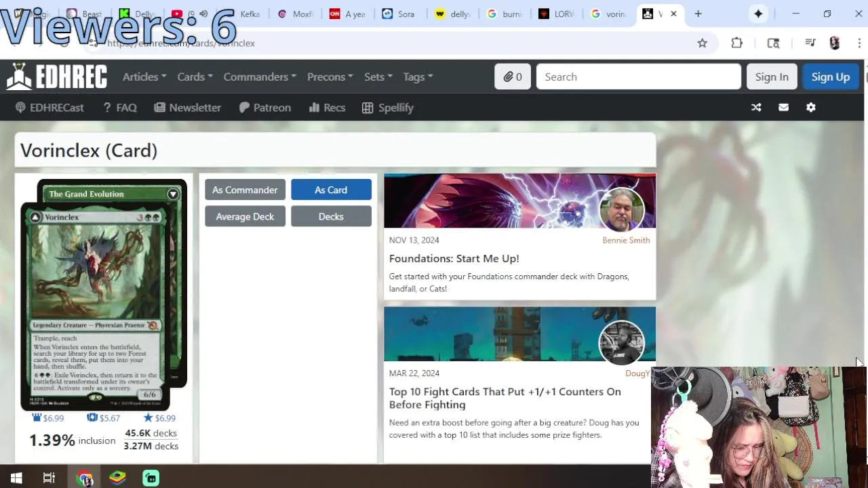Image resolution: width=868 pixels, height=488 pixels.
Task: Open BlueStacks from the taskbar
Action: coord(118,478)
